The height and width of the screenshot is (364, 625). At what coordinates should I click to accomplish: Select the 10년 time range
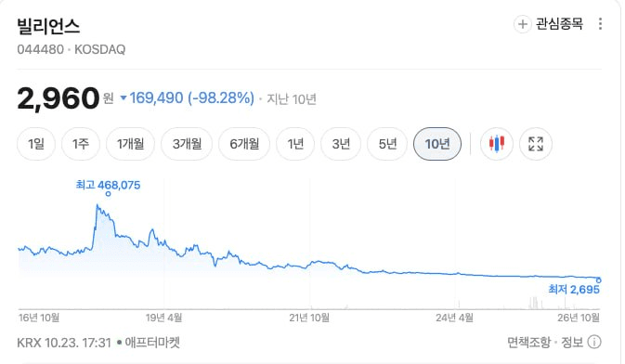click(437, 144)
